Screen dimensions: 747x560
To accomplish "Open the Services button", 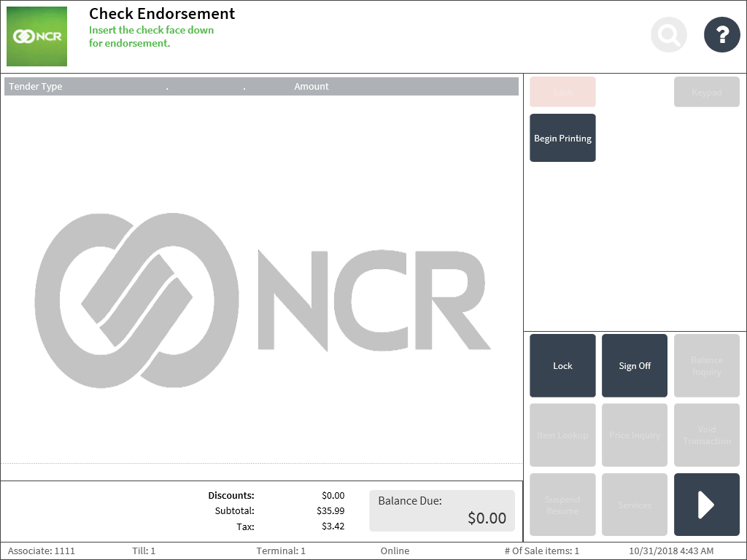I will (635, 505).
